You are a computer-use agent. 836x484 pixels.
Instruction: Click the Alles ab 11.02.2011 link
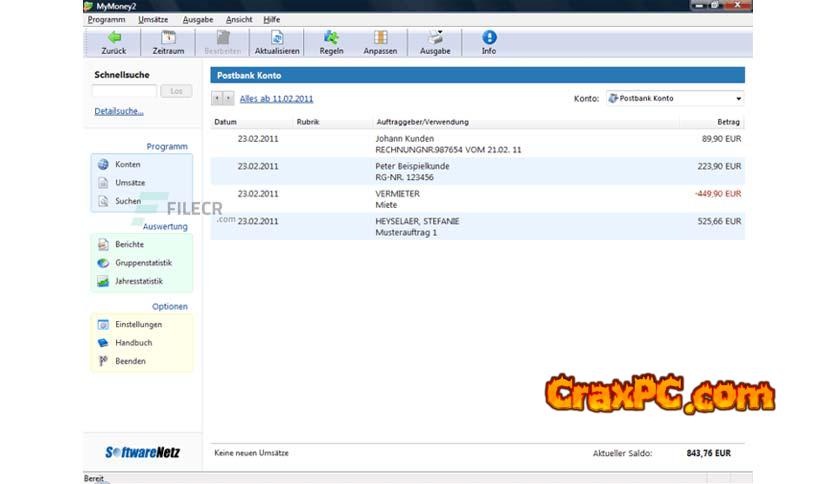pyautogui.click(x=277, y=99)
